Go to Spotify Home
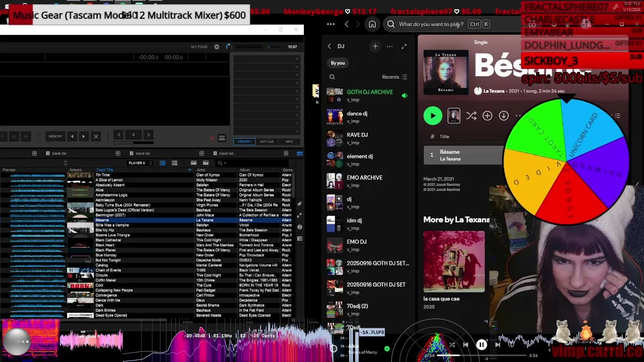 click(372, 24)
